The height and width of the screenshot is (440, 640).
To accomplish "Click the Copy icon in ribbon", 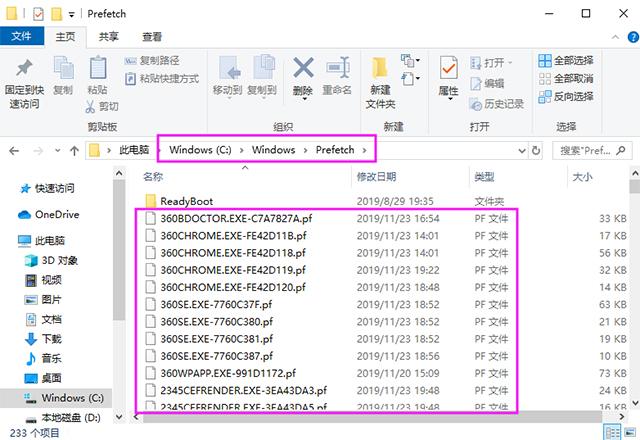I will pyautogui.click(x=63, y=68).
